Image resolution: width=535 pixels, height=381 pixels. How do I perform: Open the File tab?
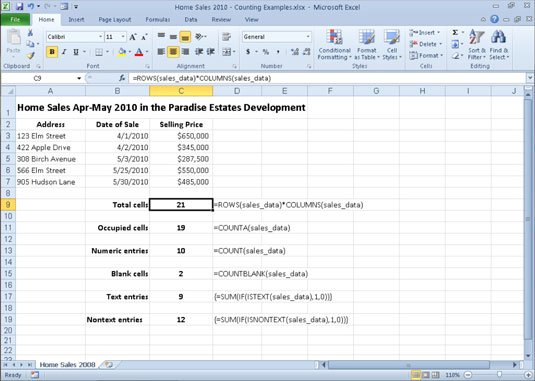tap(15, 20)
